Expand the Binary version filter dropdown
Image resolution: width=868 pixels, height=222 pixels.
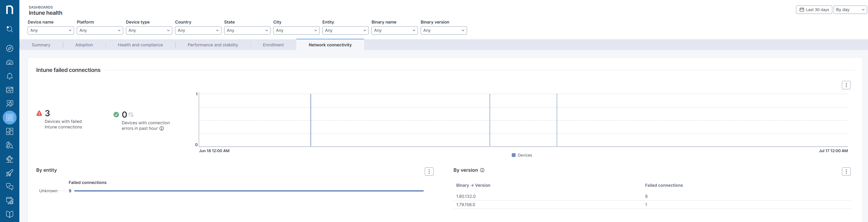[443, 30]
